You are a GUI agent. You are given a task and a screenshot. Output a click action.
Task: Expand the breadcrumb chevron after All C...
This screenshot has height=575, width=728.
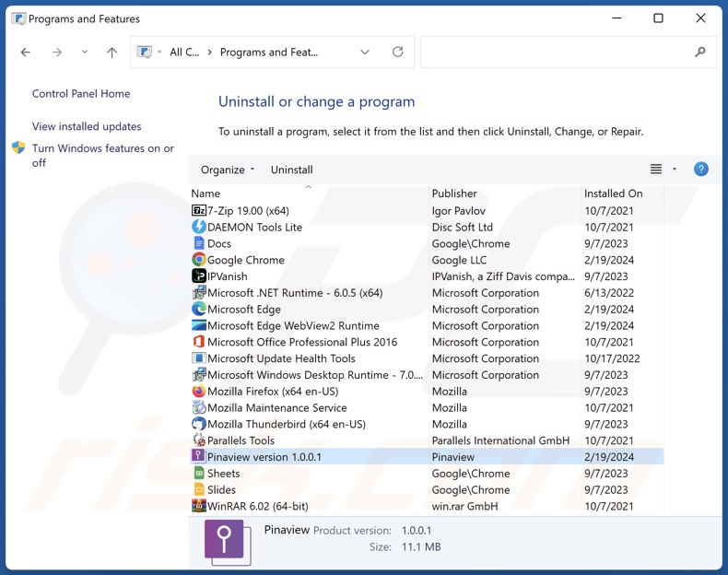209,52
